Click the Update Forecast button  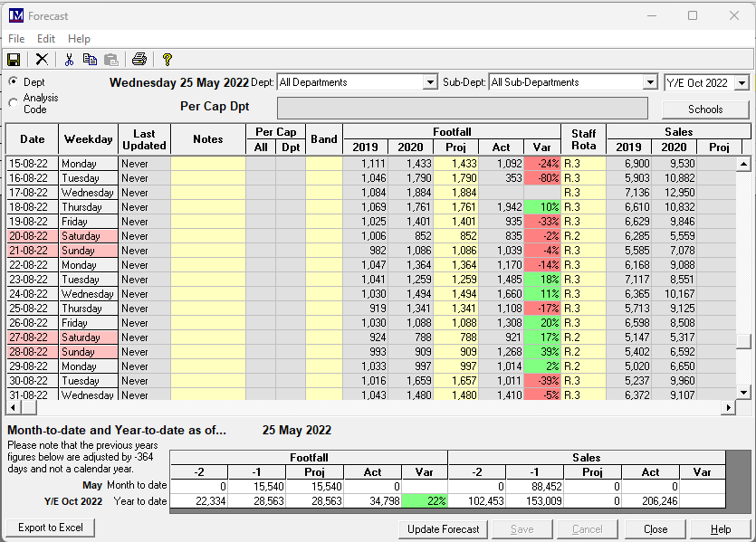coord(445,528)
